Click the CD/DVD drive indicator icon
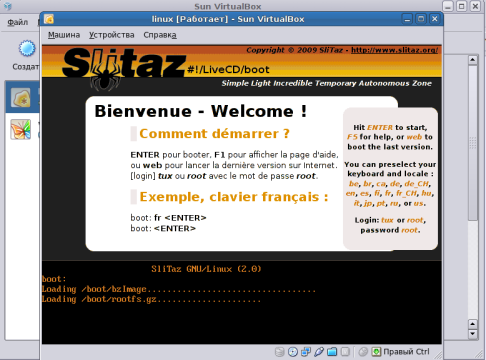The width and height of the screenshot is (486, 360). tap(293, 352)
